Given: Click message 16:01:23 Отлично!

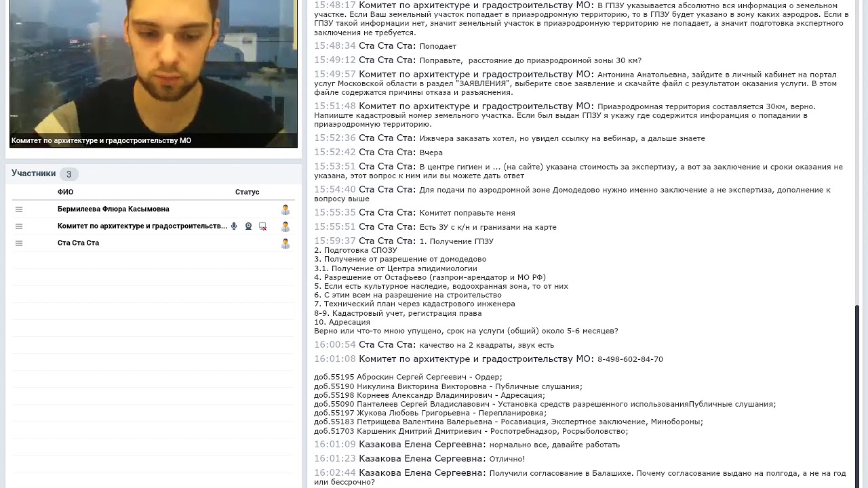Looking at the screenshot, I should click(419, 459).
